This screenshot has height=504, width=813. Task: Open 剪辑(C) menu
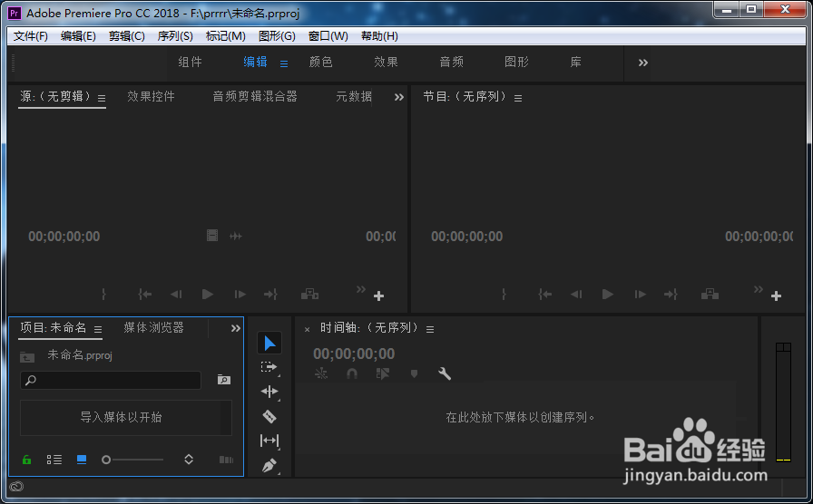pyautogui.click(x=126, y=36)
